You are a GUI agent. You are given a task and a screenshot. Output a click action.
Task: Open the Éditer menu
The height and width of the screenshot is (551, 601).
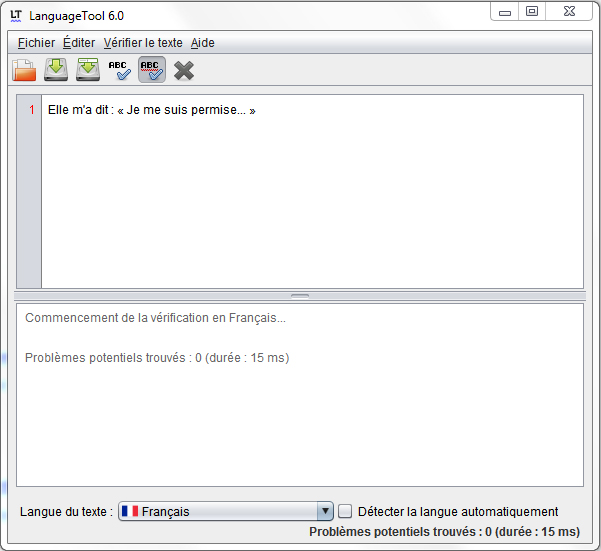(x=79, y=43)
